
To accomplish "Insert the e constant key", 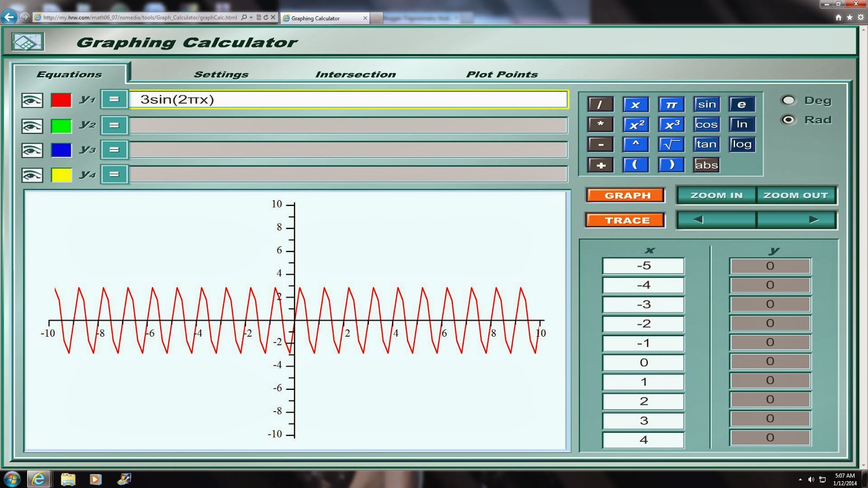I will tap(742, 104).
